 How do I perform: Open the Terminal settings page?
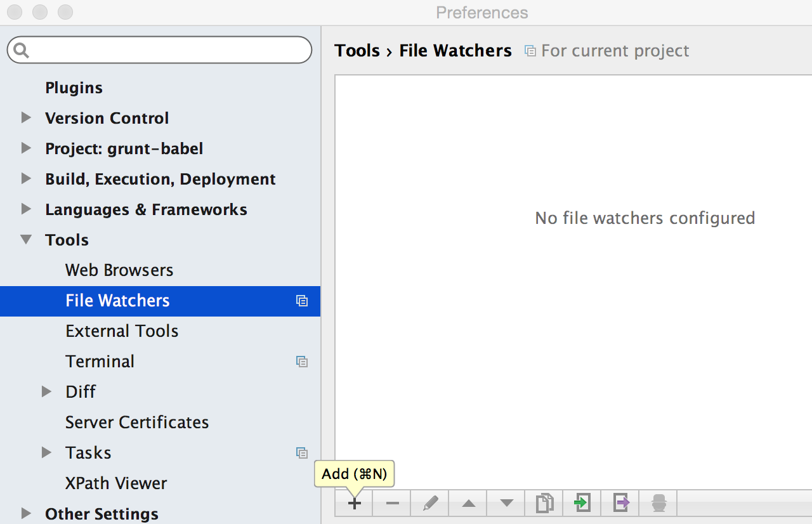[x=100, y=361]
